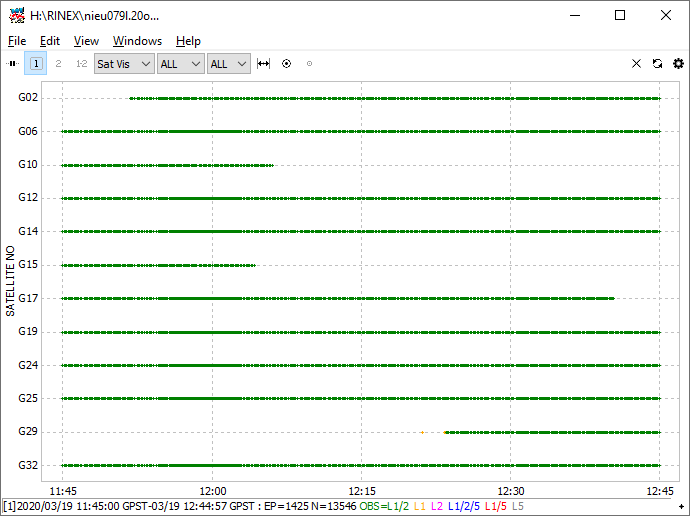Click the G14 satellite label
The width and height of the screenshot is (690, 516).
28,231
